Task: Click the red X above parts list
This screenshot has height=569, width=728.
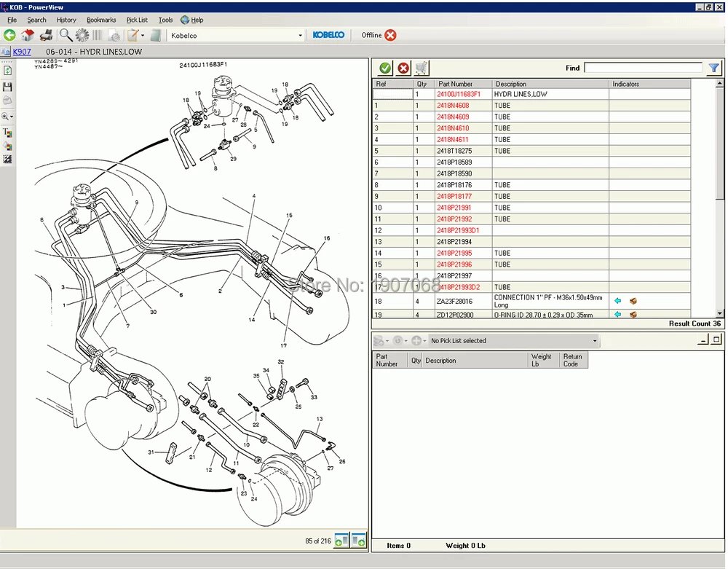Action: click(403, 68)
